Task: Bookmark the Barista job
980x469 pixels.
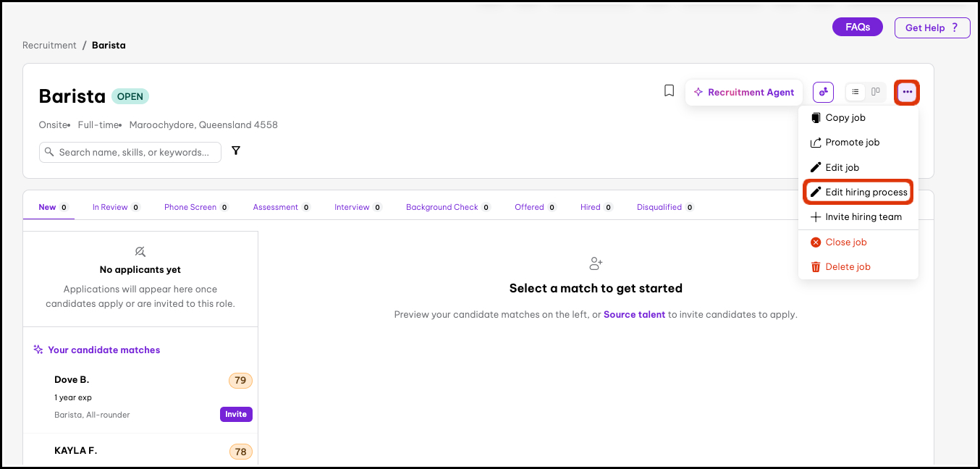Action: 669,91
